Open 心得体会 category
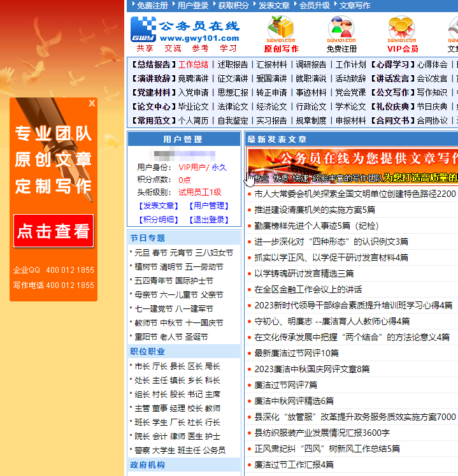458x476 pixels. [432, 64]
